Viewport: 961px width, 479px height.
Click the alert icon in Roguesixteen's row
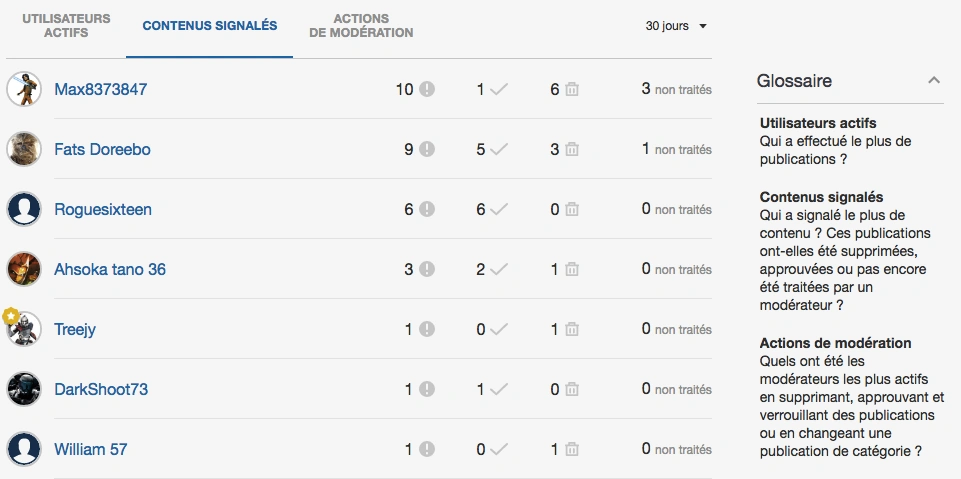pos(427,210)
